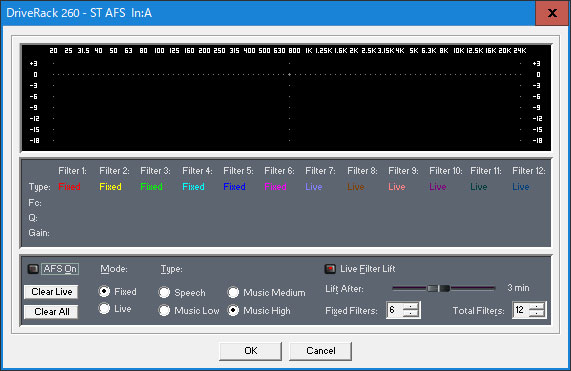Click the Live type of Filter 9
Screen dimensions: 571x371
tap(397, 187)
